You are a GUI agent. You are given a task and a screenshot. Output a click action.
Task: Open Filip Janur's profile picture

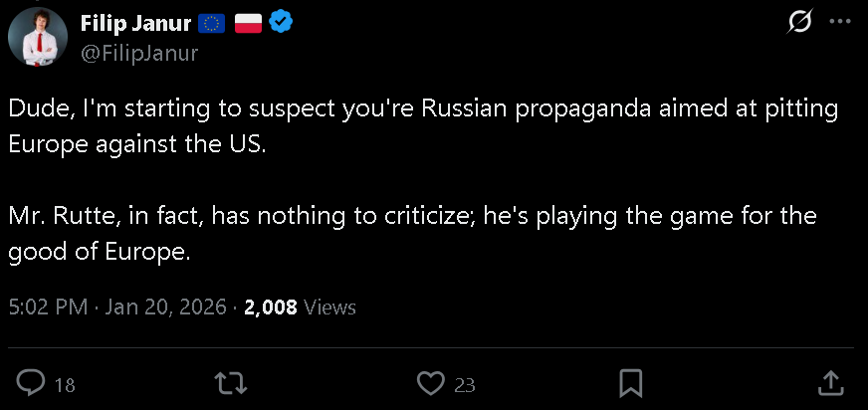click(x=38, y=39)
